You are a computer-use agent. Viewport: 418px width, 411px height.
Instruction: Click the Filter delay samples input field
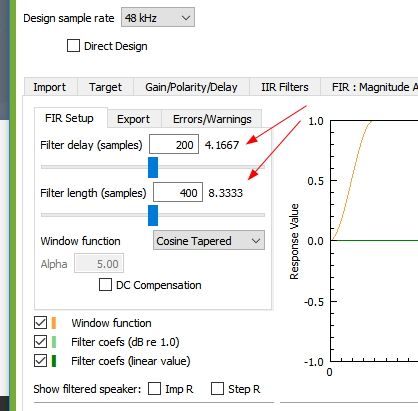(x=174, y=144)
